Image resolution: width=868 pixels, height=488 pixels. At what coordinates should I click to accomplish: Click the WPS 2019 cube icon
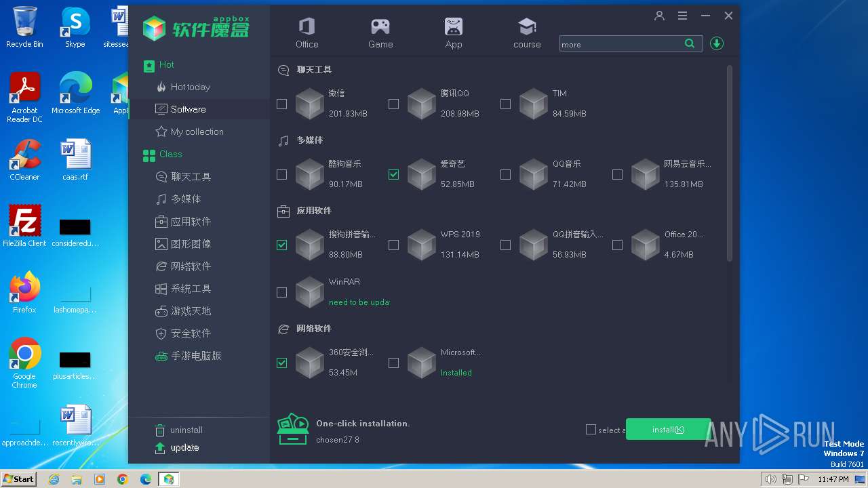click(x=422, y=245)
